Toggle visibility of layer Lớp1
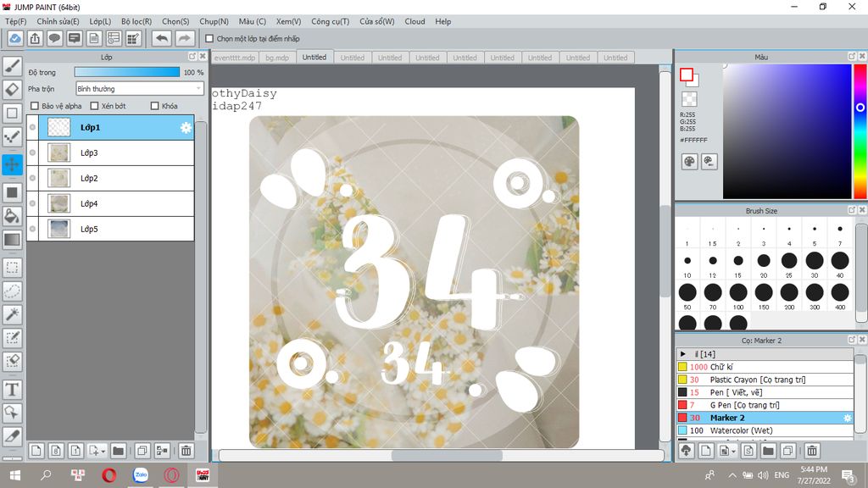 pos(33,127)
